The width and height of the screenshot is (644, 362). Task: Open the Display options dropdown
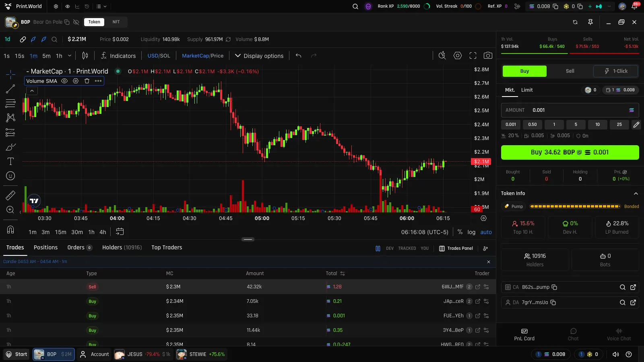(259, 56)
